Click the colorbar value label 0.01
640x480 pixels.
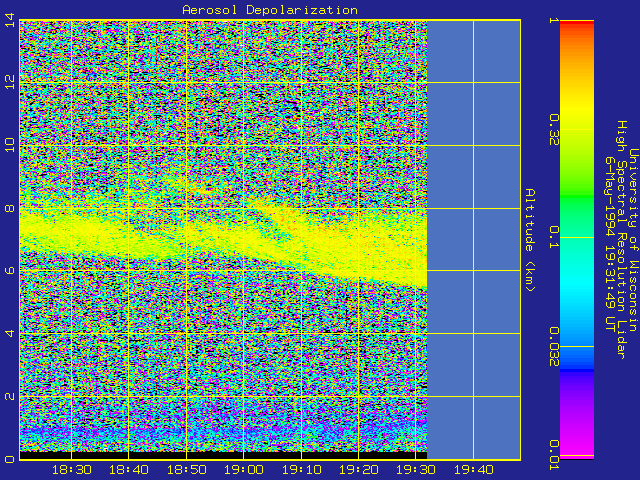(553, 455)
